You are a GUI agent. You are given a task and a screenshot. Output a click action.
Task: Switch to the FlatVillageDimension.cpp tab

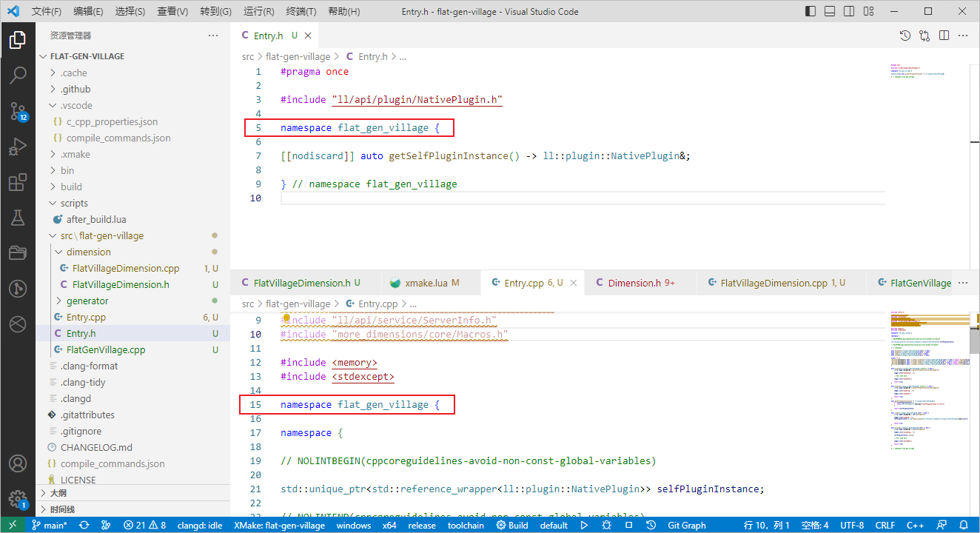pyautogui.click(x=781, y=283)
